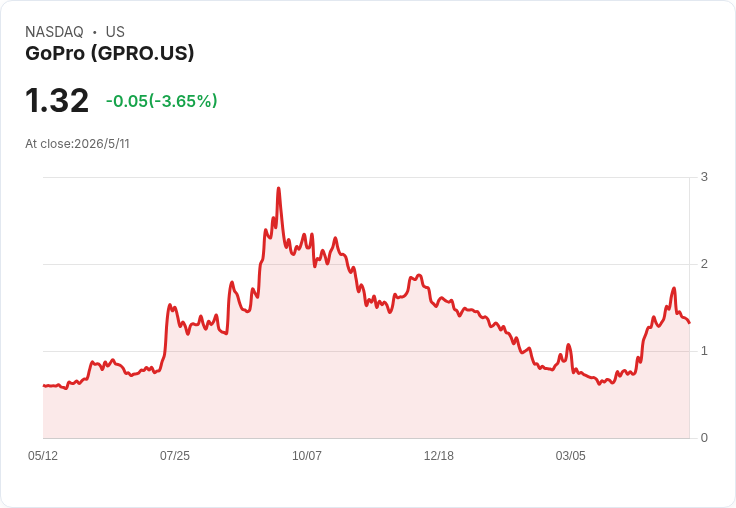Click the small spike above 03/05 label
The width and height of the screenshot is (736, 508).
(568, 345)
